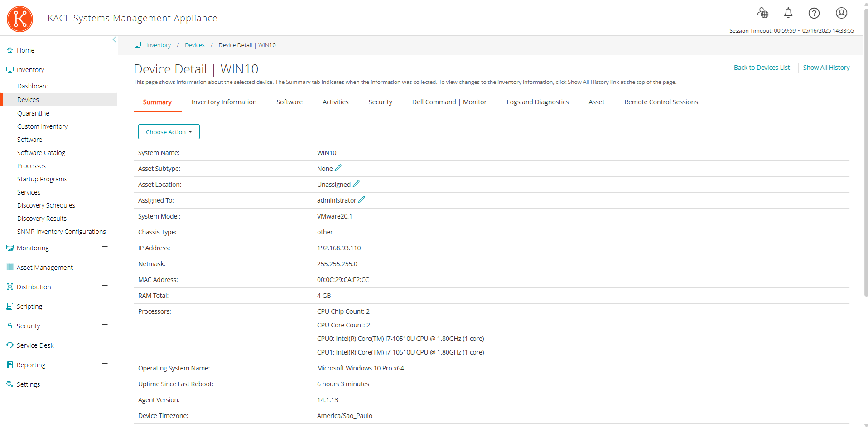
Task: Open Software item in Inventory sidebar
Action: (29, 140)
